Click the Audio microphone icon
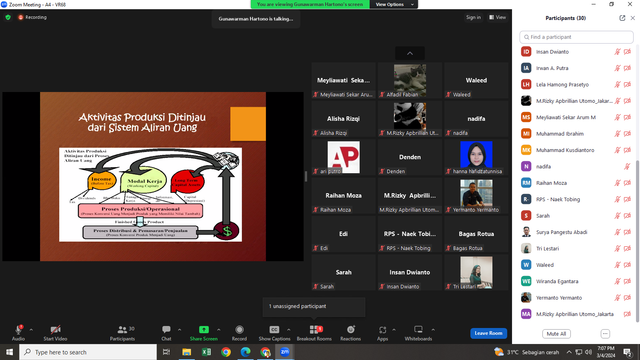Image resolution: width=640 pixels, height=360 pixels. (x=18, y=330)
